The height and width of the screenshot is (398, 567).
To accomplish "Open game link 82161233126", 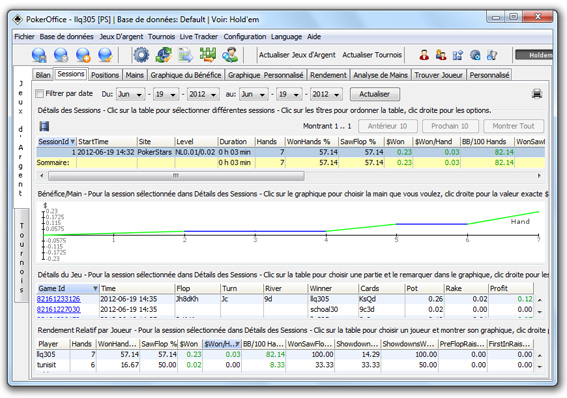I will [x=59, y=299].
